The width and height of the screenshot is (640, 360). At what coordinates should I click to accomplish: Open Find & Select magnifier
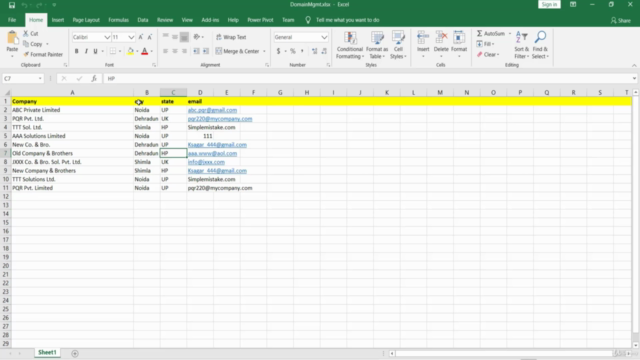click(540, 45)
